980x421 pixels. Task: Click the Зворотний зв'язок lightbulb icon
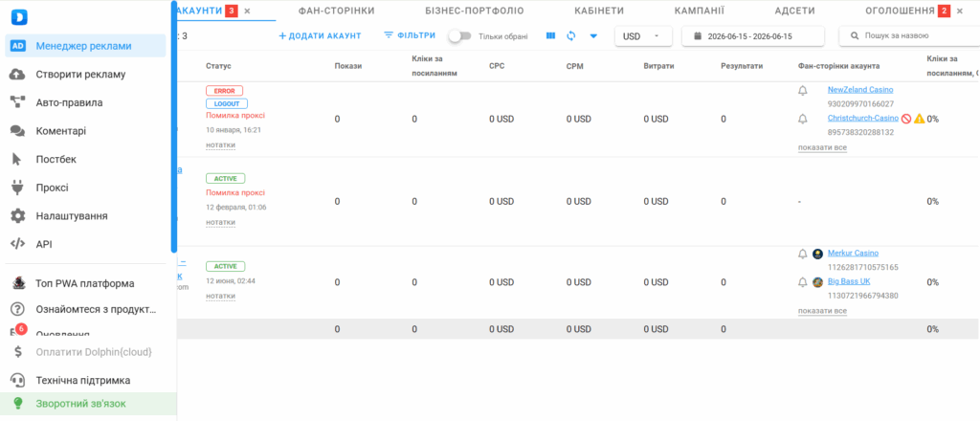coord(18,404)
